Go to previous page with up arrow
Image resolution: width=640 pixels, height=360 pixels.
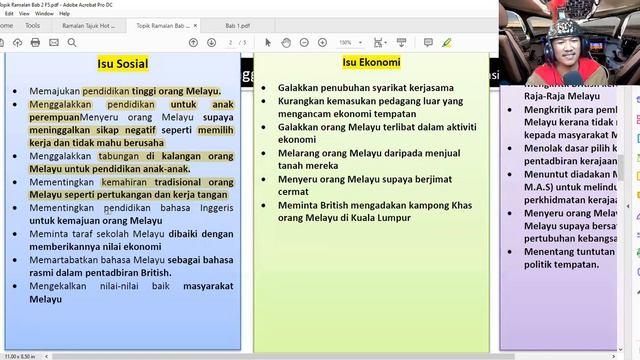193,42
